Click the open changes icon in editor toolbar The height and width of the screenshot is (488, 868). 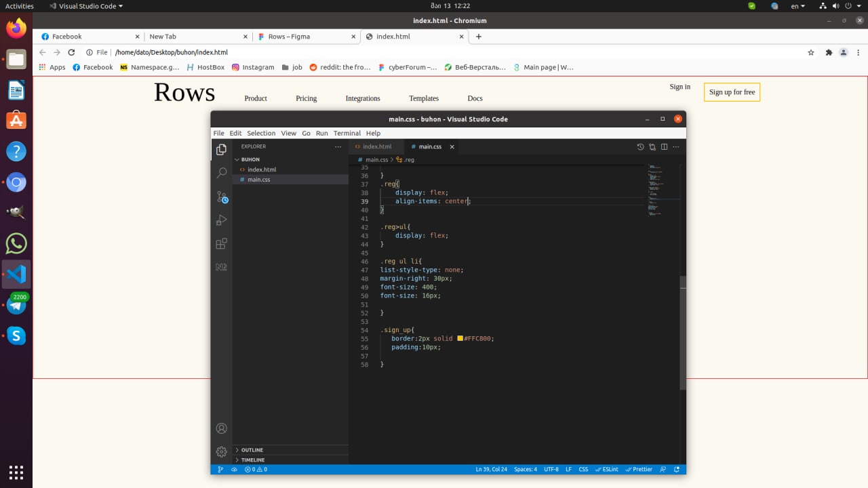(x=652, y=146)
